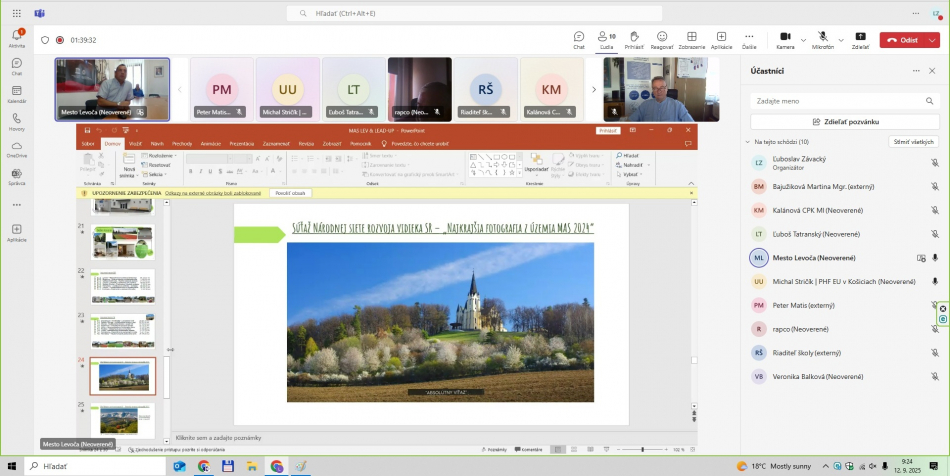950x476 pixels.
Task: Open the Chat panel in meeting toolbar
Action: click(x=579, y=38)
